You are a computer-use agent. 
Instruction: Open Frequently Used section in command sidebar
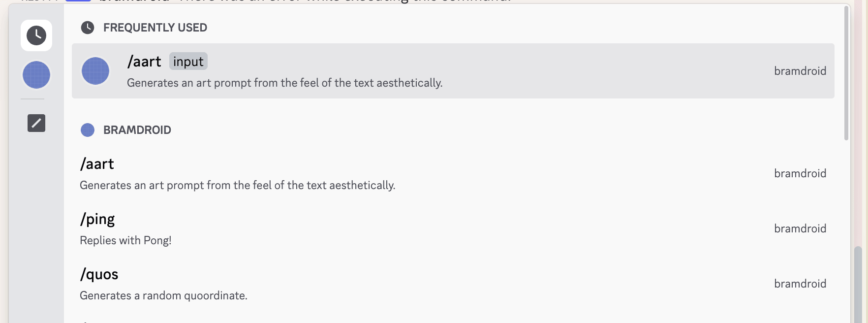pos(36,35)
